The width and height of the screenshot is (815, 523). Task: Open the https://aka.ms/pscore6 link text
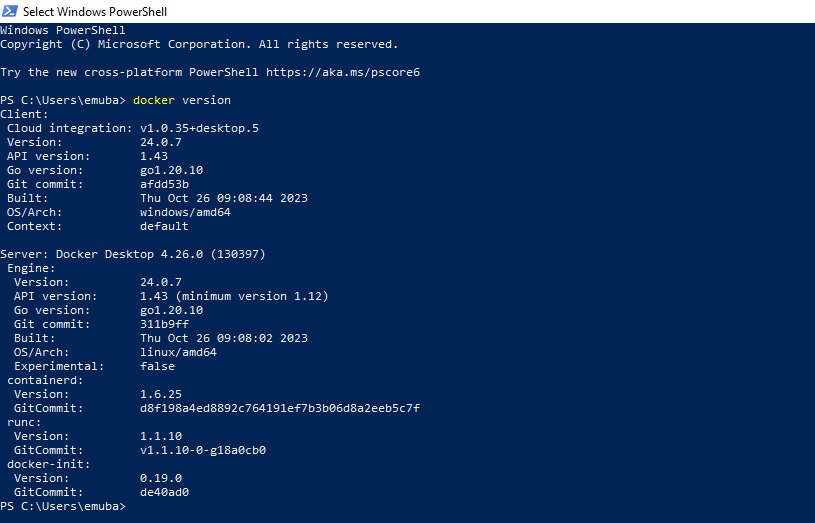tap(343, 72)
